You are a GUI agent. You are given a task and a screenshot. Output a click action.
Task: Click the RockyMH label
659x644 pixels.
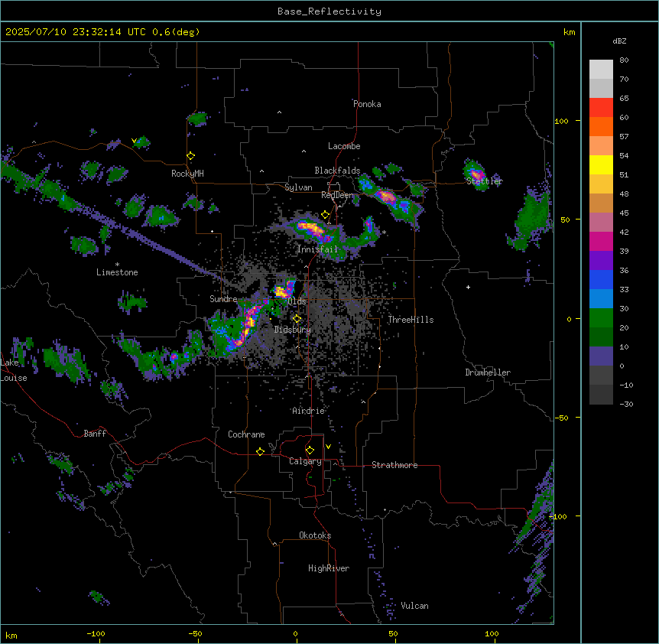pos(187,174)
